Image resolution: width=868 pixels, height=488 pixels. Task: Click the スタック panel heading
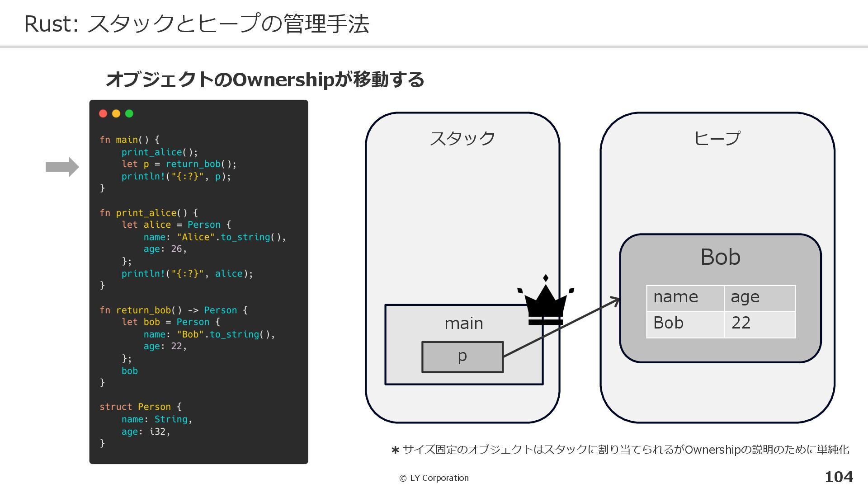(x=462, y=138)
